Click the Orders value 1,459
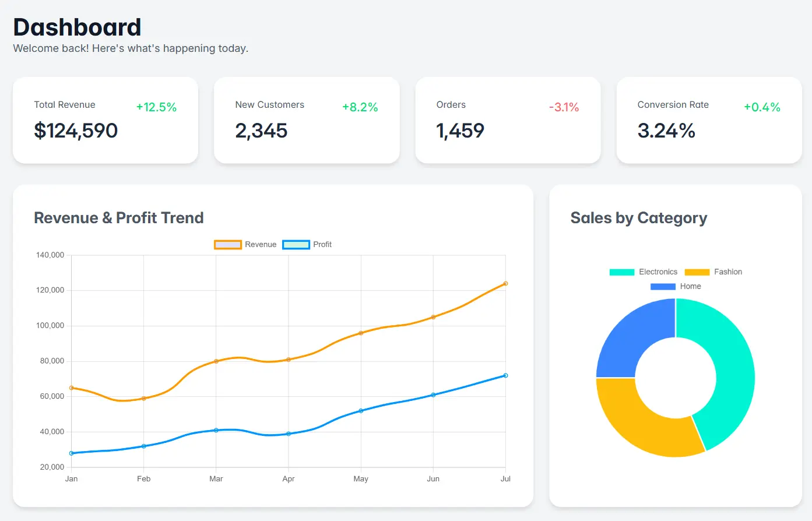 [461, 131]
